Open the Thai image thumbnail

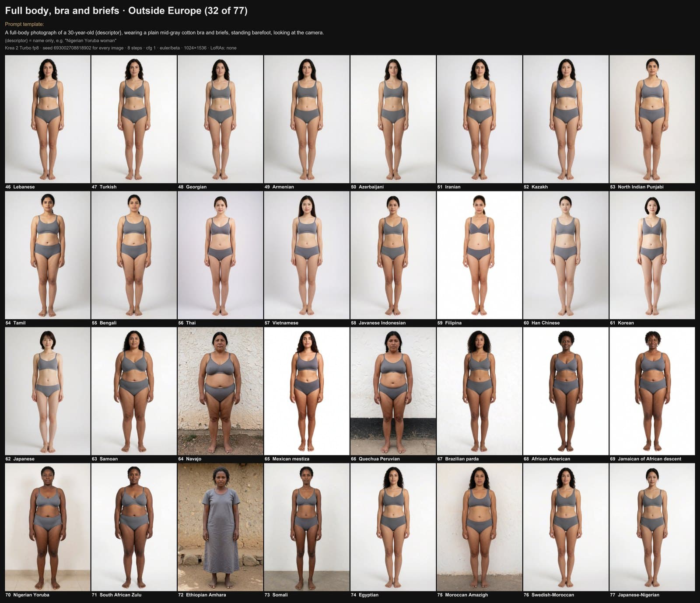click(x=220, y=255)
